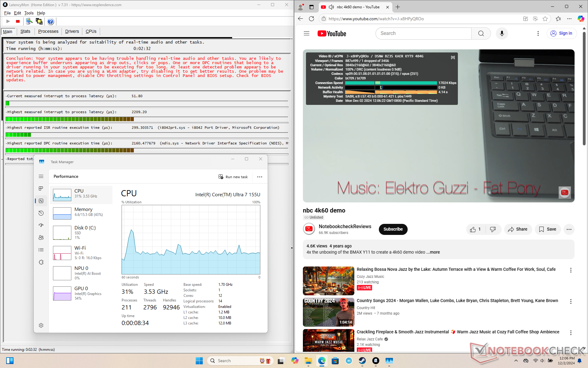Screen dimensions: 588x368
Task: Open more actions for Bossa Nova Jazz video
Action: coord(571,270)
